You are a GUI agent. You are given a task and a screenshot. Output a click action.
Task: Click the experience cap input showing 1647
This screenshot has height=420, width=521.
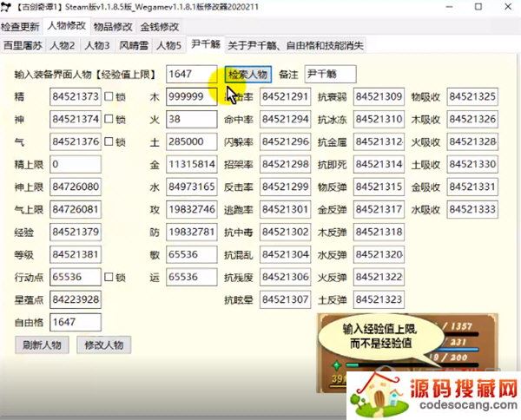192,74
